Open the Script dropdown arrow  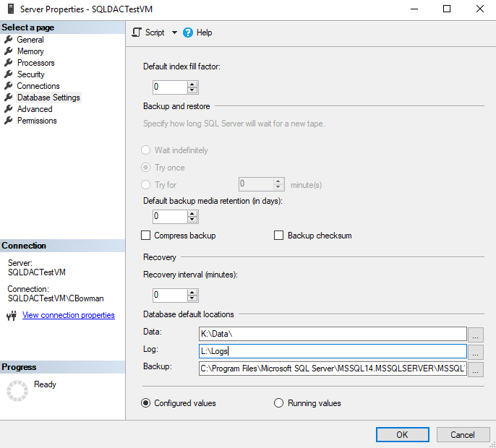tap(174, 33)
